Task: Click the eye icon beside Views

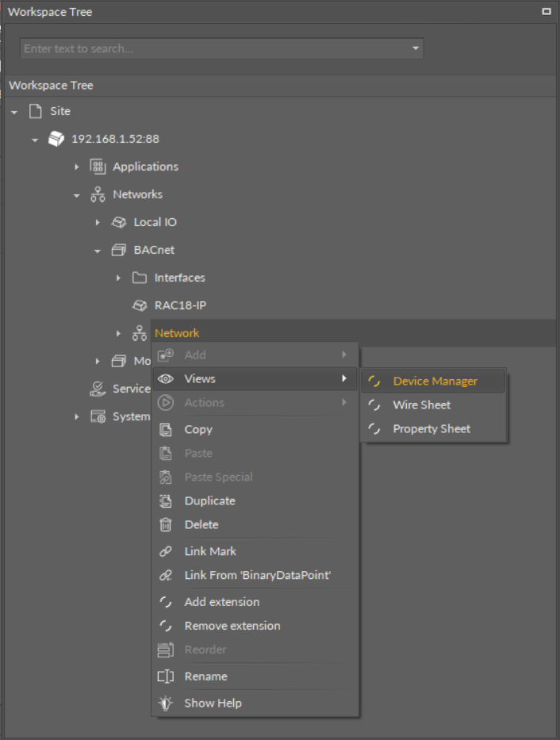Action: click(x=166, y=379)
